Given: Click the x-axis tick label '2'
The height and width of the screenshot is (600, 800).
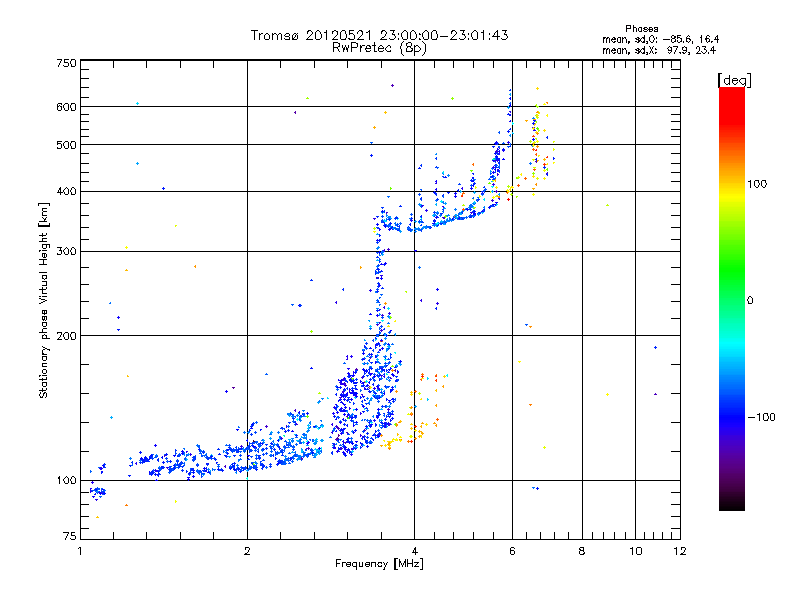Looking at the screenshot, I should (247, 551).
